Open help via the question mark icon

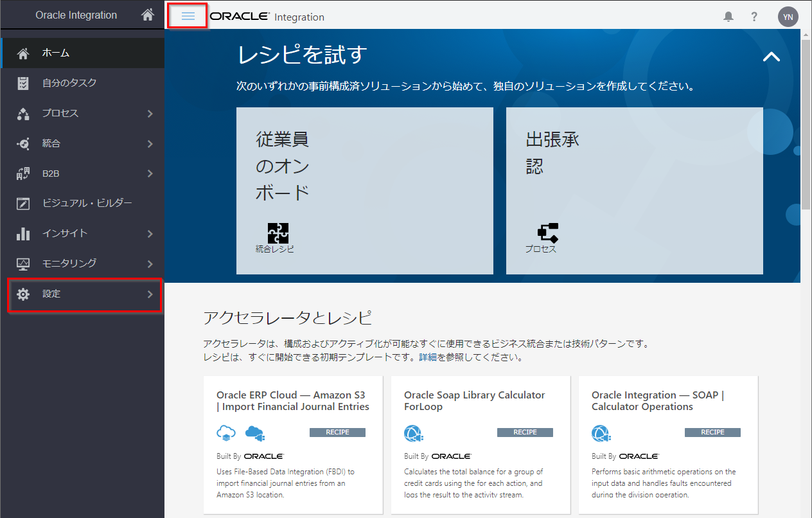tap(754, 17)
